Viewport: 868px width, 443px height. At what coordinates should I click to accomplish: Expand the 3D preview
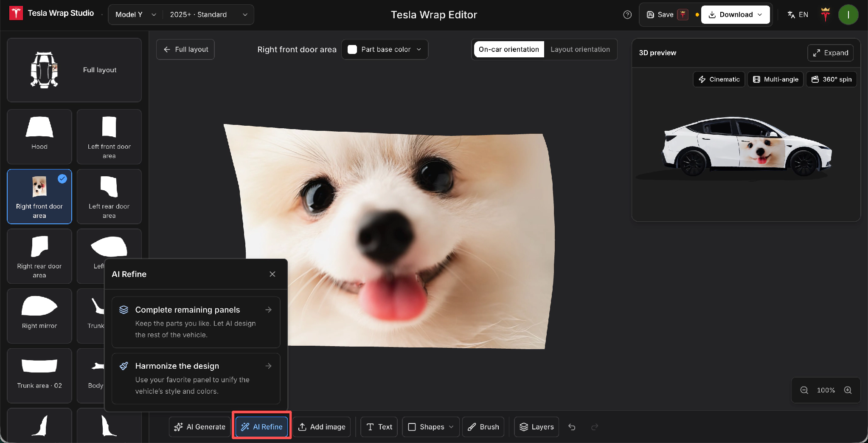[x=830, y=53]
